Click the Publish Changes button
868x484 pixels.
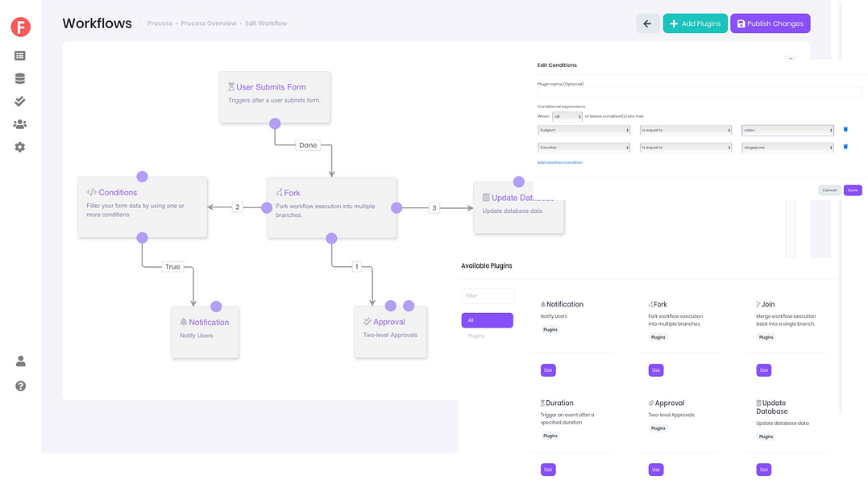[770, 23]
